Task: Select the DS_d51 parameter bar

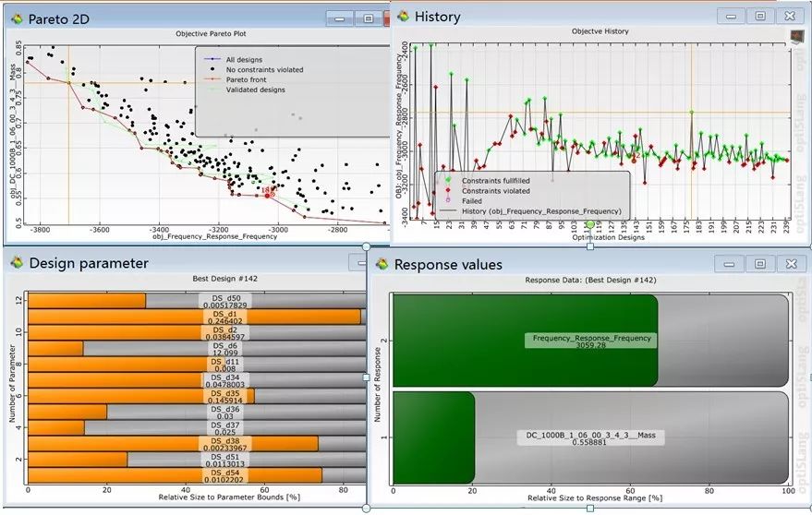Action: pos(197,461)
